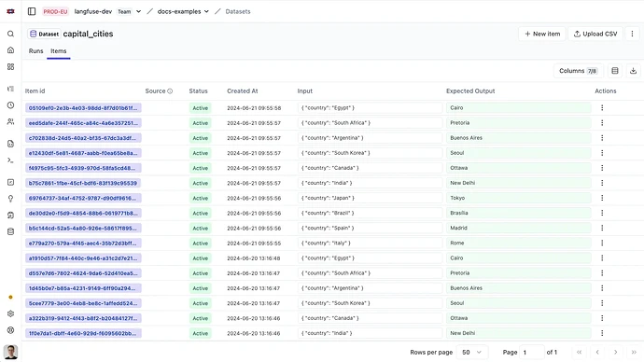Viewport: 644px width, 362px height.
Task: Toggle sidebar panel icon in header
Action: pos(32,11)
